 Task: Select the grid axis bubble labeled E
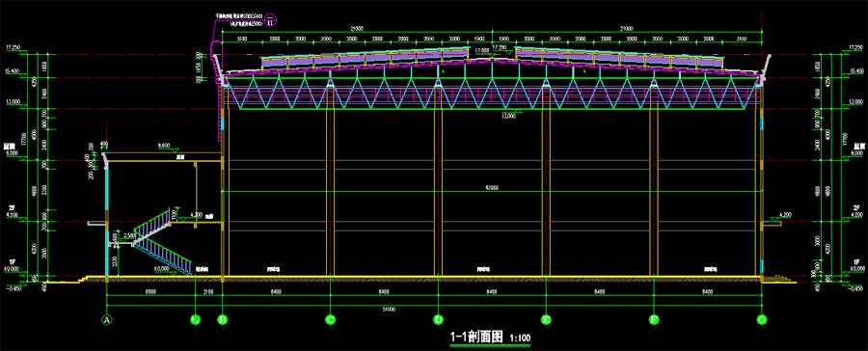[546, 319]
